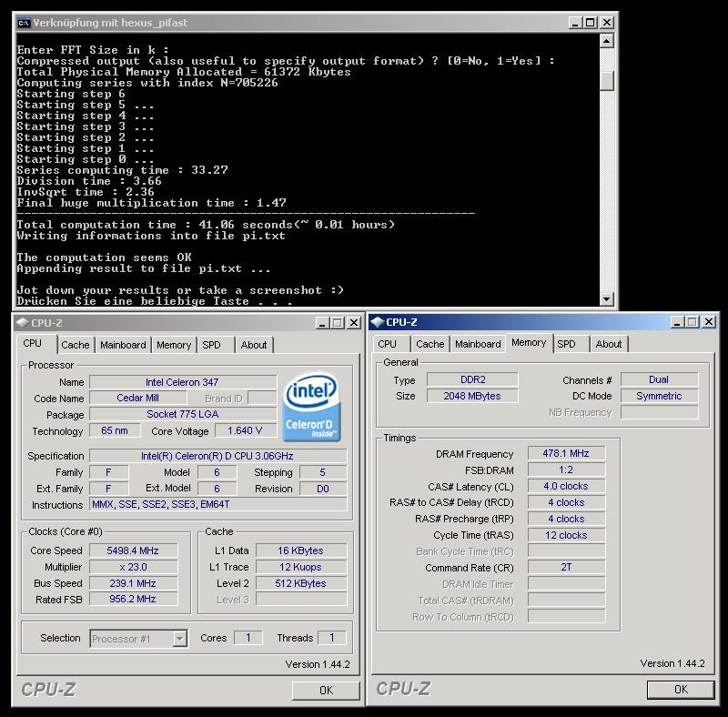
Task: Click OK in left CPU-Z window
Action: point(326,691)
